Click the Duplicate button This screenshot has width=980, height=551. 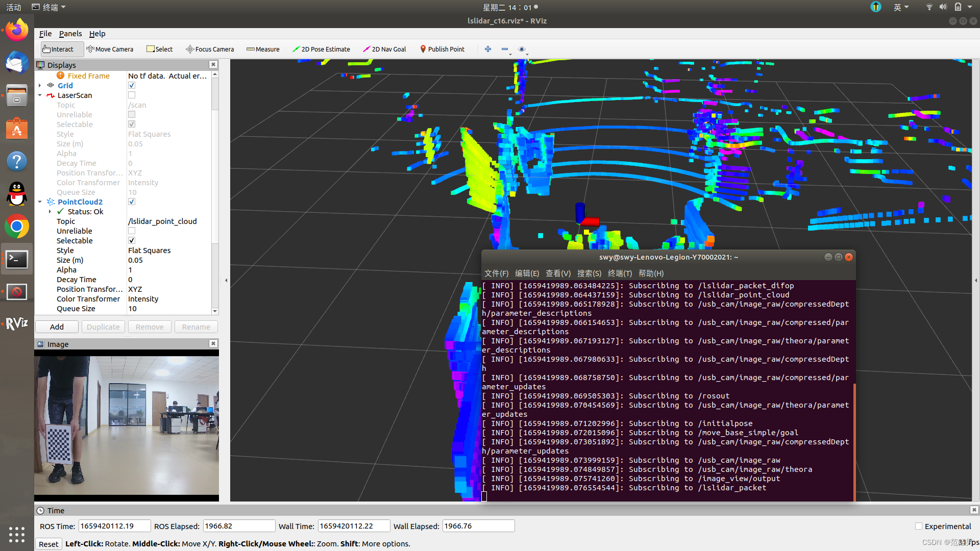point(103,327)
